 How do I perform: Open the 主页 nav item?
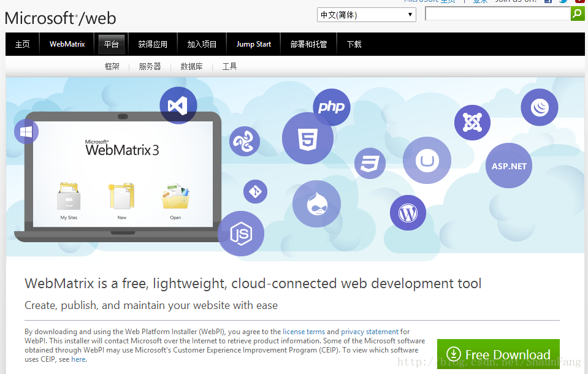(23, 44)
